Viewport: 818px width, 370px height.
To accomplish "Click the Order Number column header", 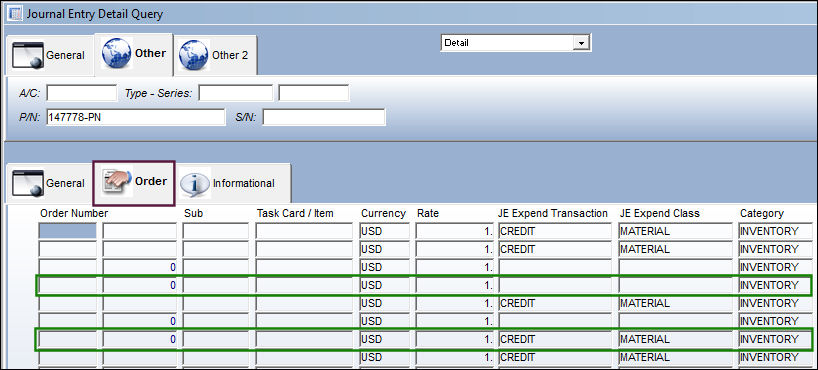I will 74,213.
